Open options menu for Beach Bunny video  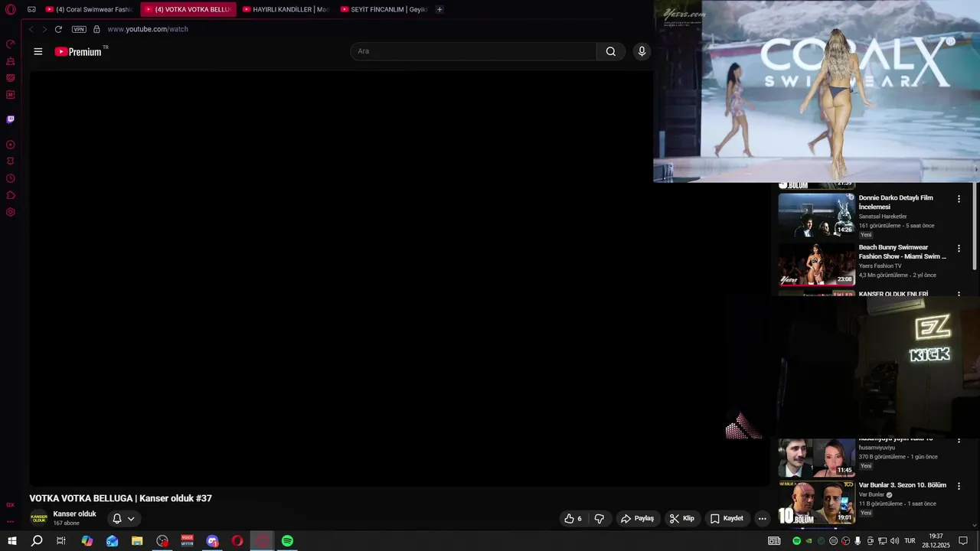(x=959, y=249)
